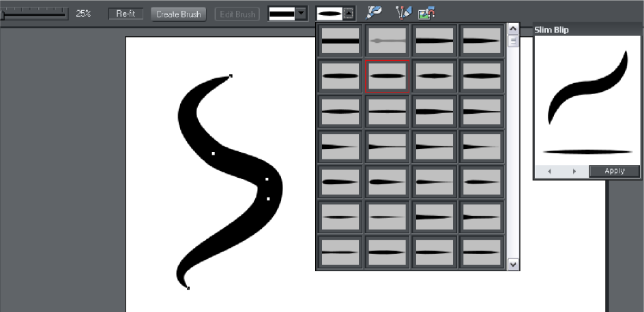Pick the bottom row, first column stroke shape
This screenshot has width=644, height=312.
[x=340, y=252]
